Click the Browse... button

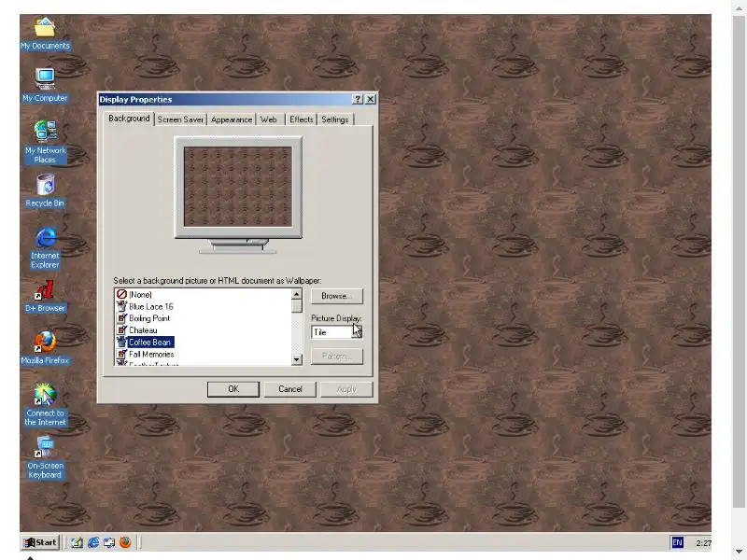[337, 296]
